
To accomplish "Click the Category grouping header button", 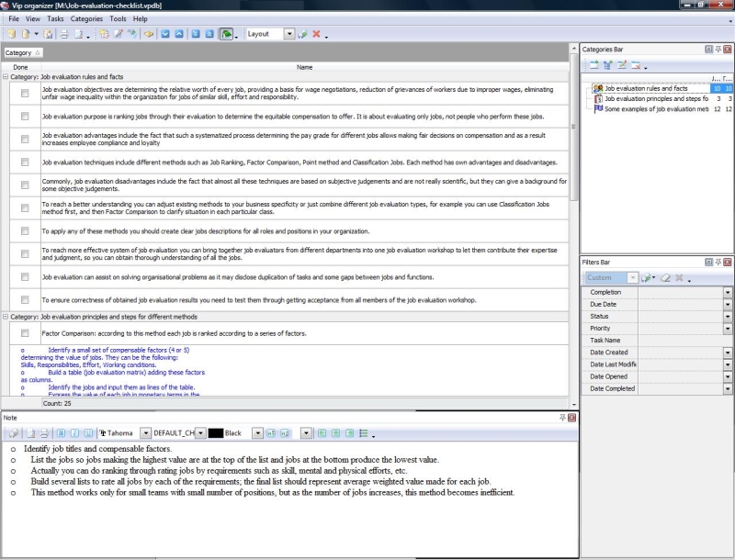I will (x=20, y=53).
